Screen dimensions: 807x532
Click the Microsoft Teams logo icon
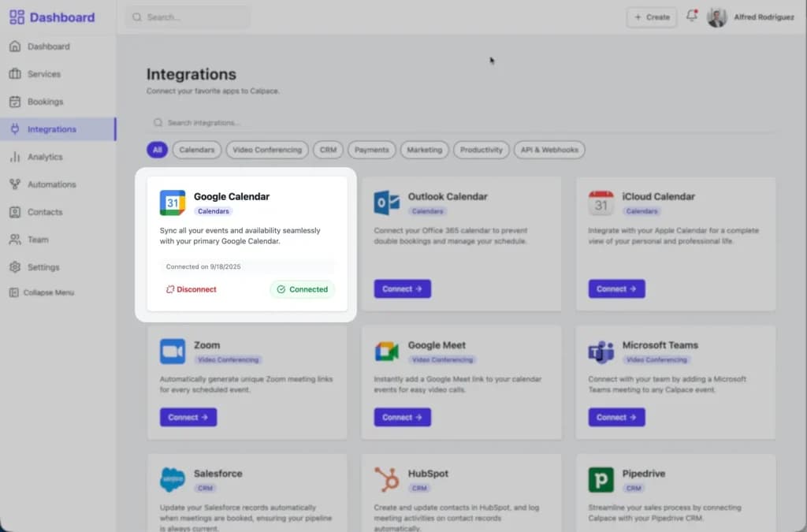(601, 352)
